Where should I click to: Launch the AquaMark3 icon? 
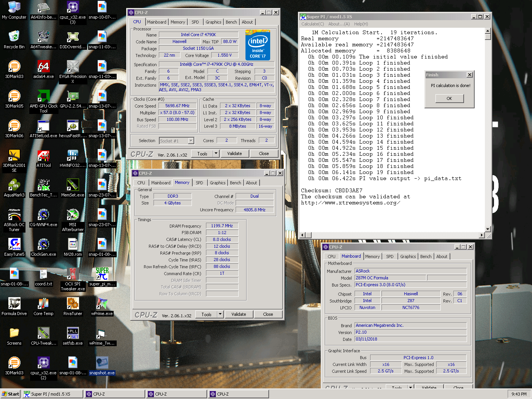[x=14, y=188]
